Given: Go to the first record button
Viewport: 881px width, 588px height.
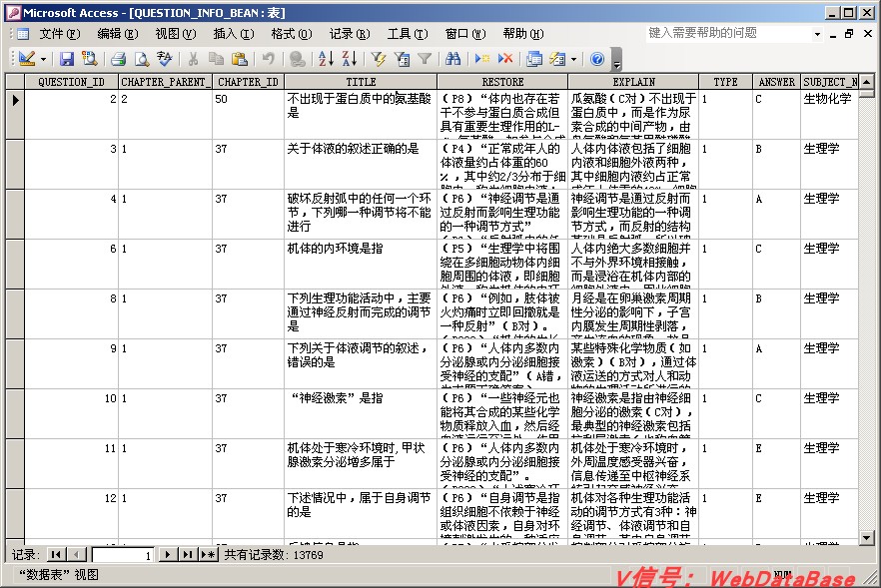Looking at the screenshot, I should point(56,555).
